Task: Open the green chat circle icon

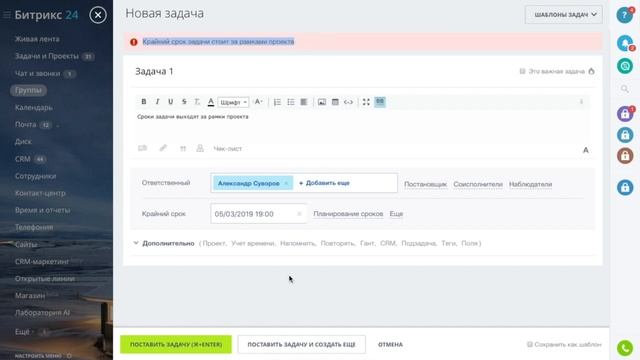Action: pos(624,66)
